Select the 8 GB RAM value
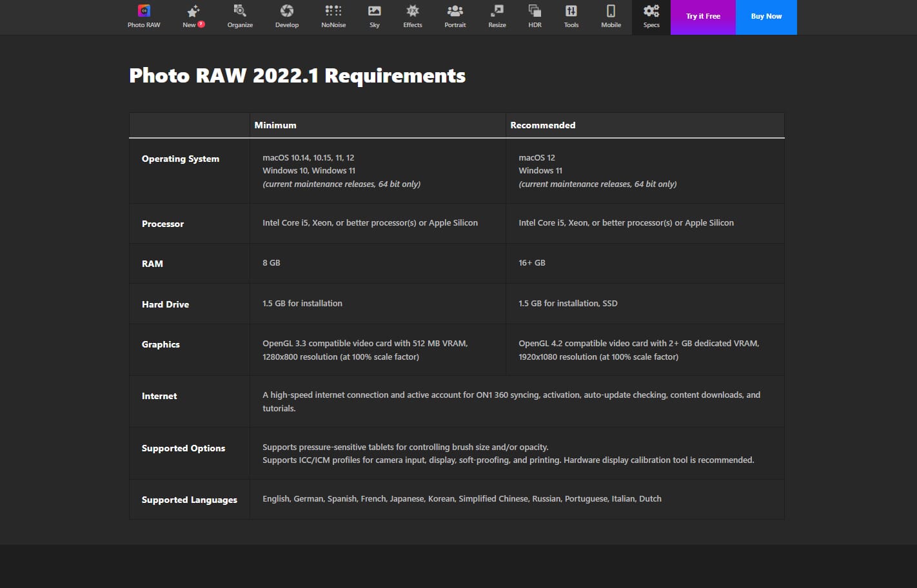Screen dimensions: 917x588 coord(271,263)
